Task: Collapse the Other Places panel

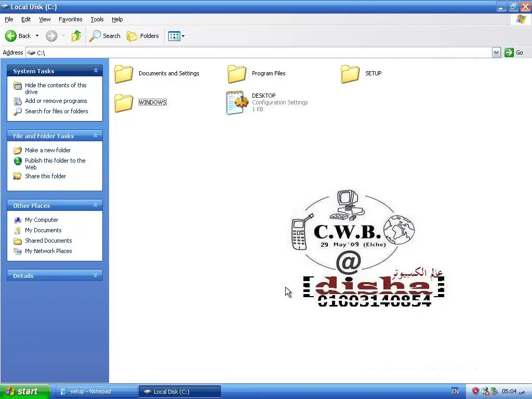Action: pos(96,205)
